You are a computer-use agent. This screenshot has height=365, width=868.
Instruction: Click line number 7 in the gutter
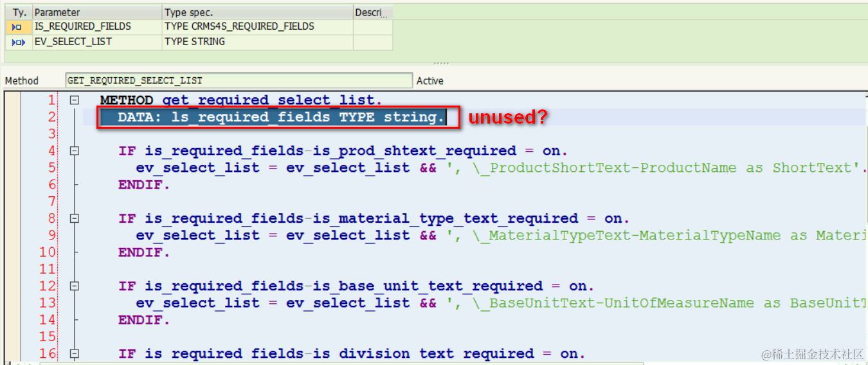(52, 201)
